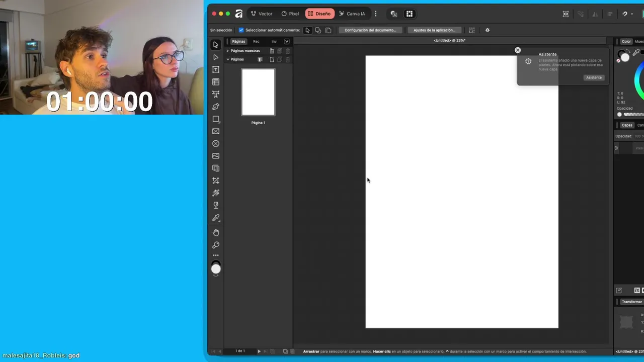The image size is (644, 362).
Task: Select the Página 1 thumbnail
Action: [x=258, y=92]
